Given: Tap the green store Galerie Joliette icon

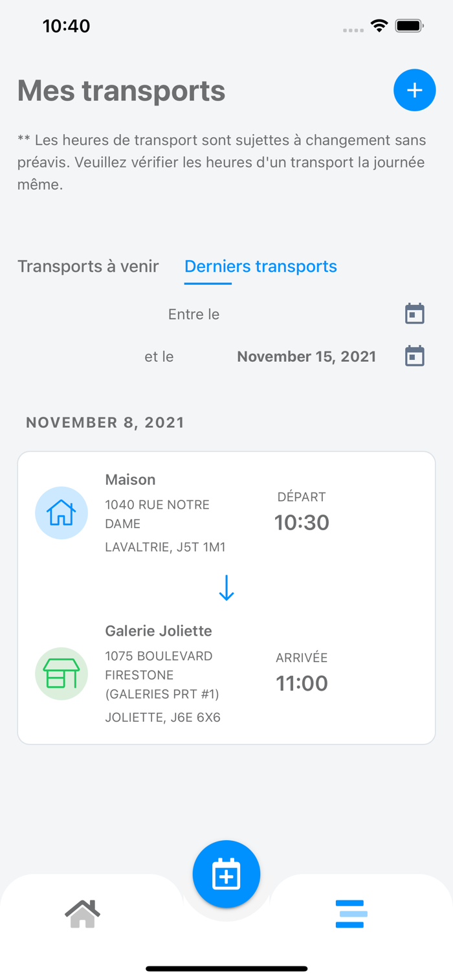Looking at the screenshot, I should pos(61,673).
